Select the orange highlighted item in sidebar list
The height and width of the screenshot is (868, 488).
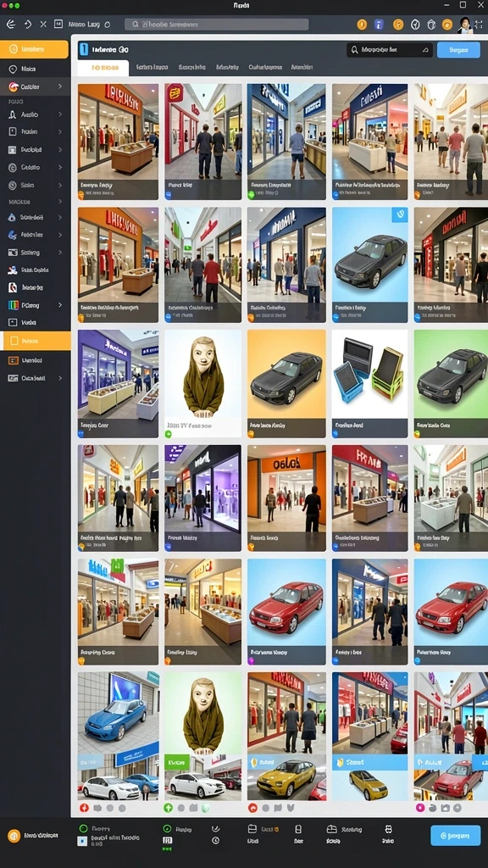pyautogui.click(x=36, y=341)
